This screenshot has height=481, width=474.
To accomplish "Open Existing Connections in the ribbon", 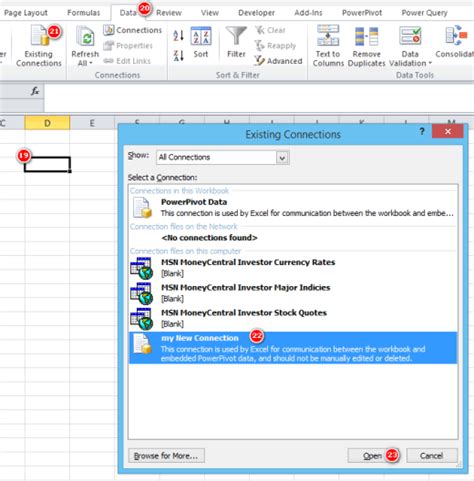I will tap(39, 46).
